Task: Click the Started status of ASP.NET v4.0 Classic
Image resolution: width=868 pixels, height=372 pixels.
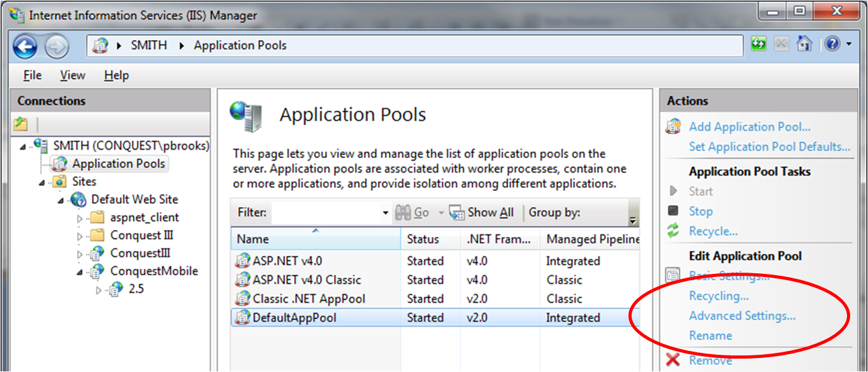Action: tap(425, 280)
